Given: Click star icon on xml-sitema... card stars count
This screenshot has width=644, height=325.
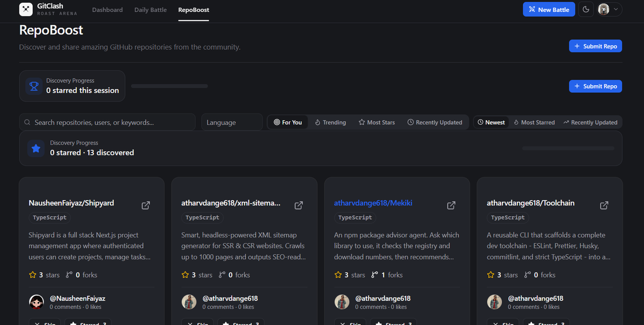Looking at the screenshot, I should pyautogui.click(x=185, y=275).
